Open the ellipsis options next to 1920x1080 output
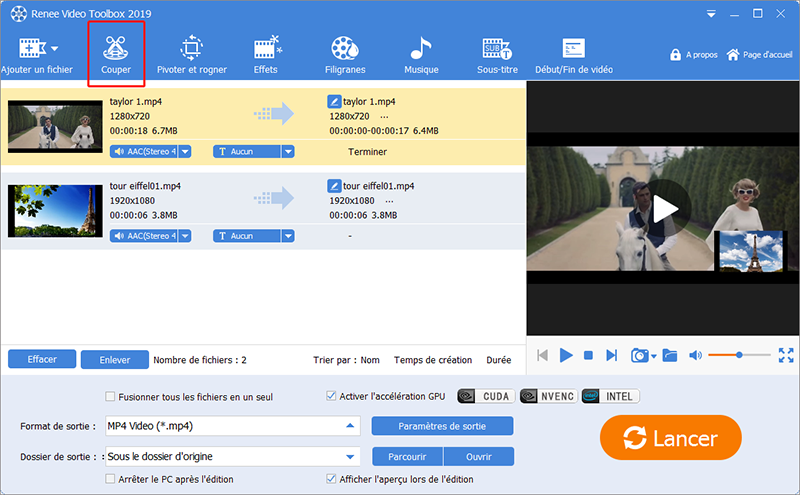Image resolution: width=800 pixels, height=495 pixels. pos(389,201)
